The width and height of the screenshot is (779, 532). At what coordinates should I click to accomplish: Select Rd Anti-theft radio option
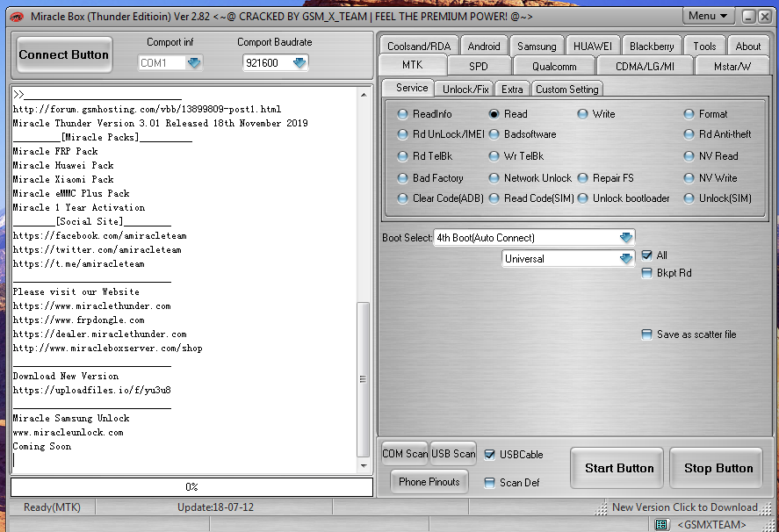(x=718, y=134)
